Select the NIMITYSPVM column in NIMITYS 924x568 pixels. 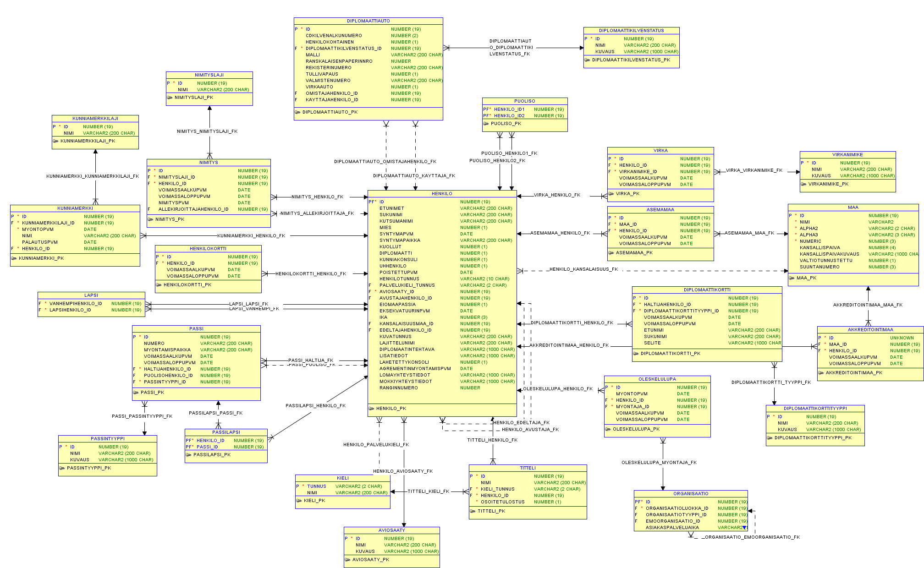(209, 203)
